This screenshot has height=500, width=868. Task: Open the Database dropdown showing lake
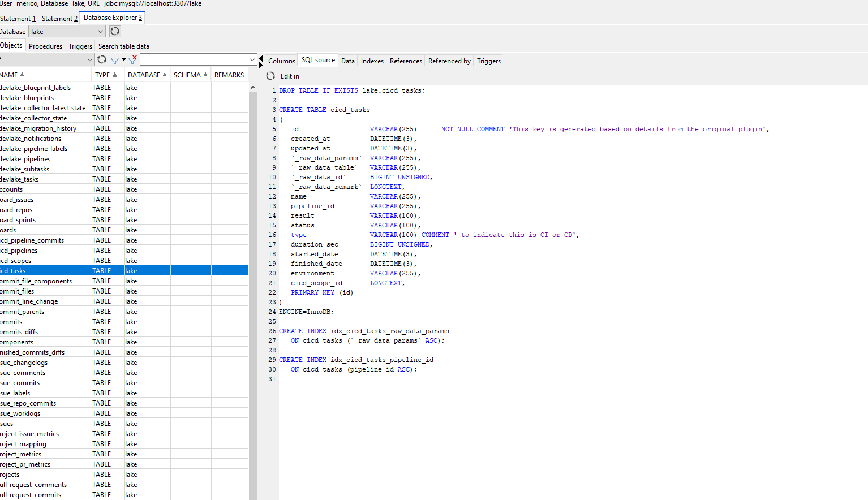[67, 32]
